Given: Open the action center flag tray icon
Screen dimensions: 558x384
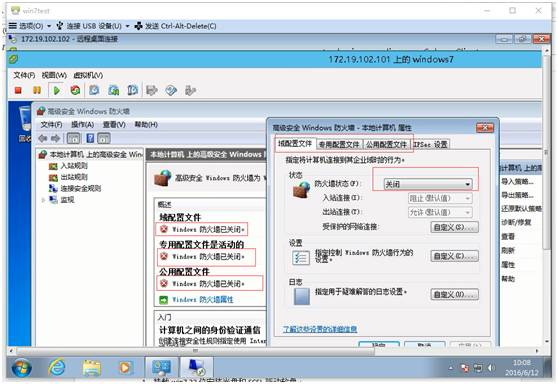Looking at the screenshot, I should [x=464, y=368].
